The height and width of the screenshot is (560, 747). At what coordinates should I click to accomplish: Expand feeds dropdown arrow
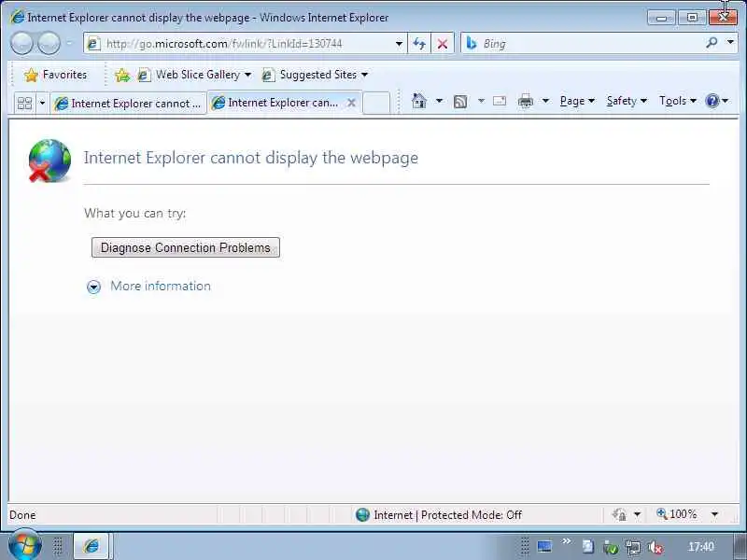(481, 101)
